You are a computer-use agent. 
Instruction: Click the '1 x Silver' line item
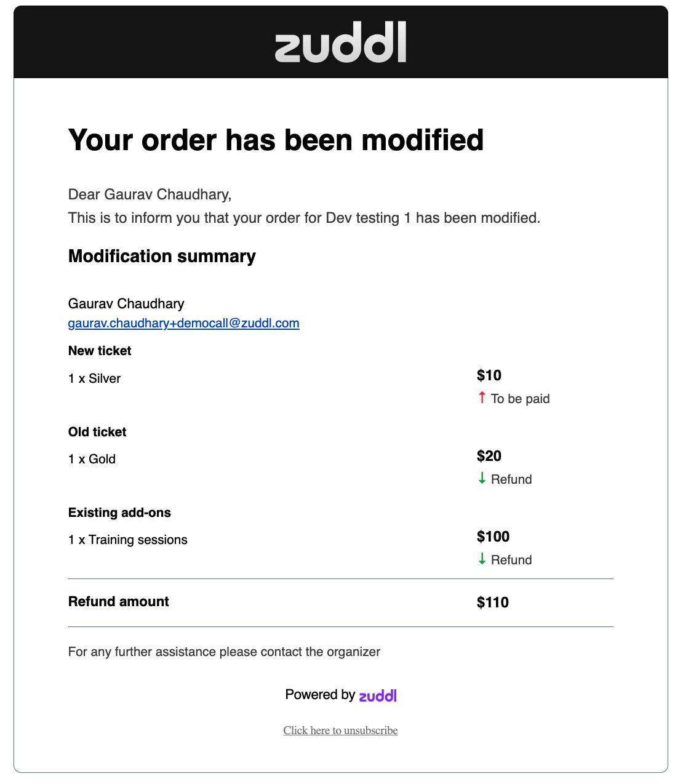point(94,378)
